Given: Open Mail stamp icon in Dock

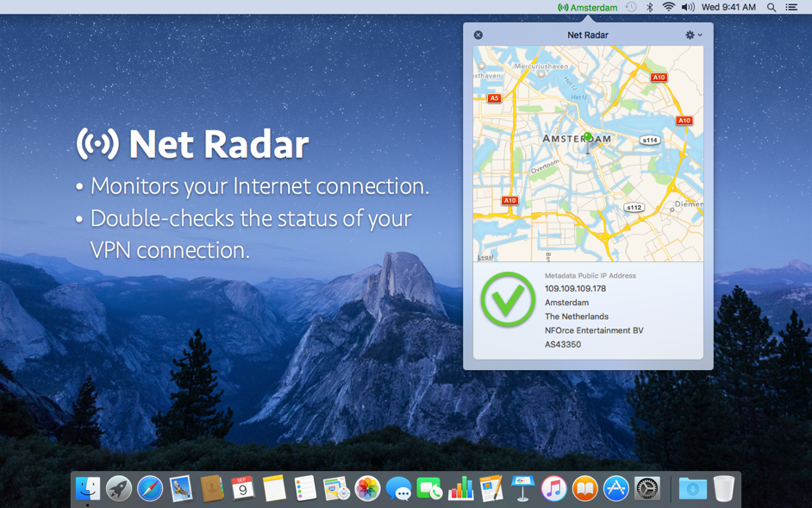Looking at the screenshot, I should 181,488.
